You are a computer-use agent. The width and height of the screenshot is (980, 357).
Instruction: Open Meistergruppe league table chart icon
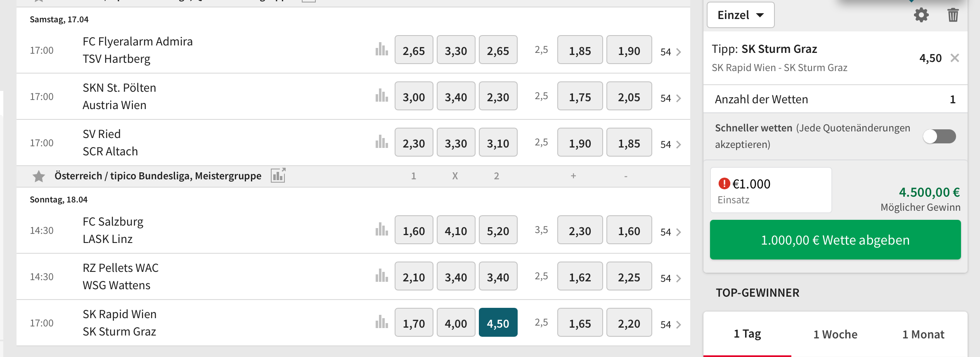tap(278, 175)
